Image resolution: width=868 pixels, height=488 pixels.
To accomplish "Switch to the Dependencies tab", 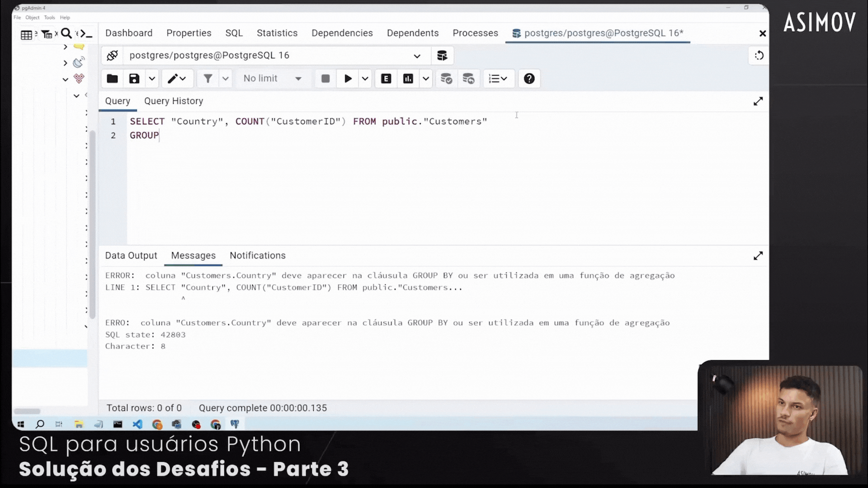I will click(x=342, y=33).
